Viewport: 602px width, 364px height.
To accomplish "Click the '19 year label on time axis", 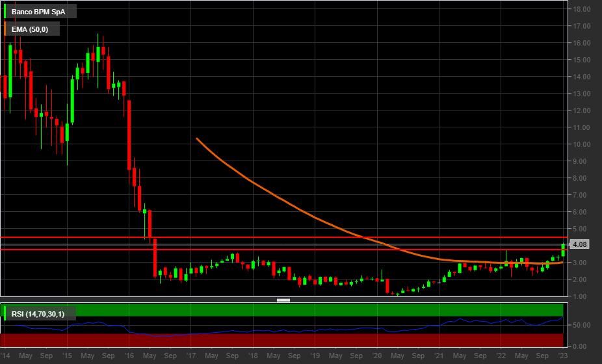I will tap(315, 356).
